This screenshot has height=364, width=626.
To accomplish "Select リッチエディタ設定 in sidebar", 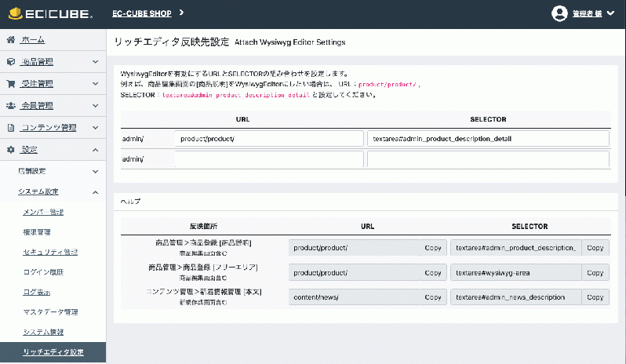I will pyautogui.click(x=53, y=352).
